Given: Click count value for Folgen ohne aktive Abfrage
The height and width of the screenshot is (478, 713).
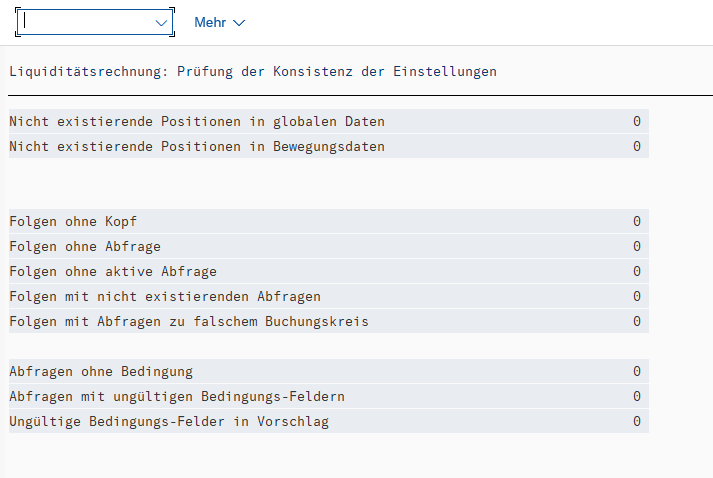Looking at the screenshot, I should (636, 272).
